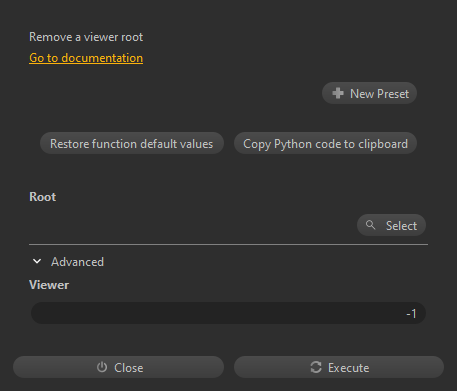
Task: Execute the Remove viewer root function
Action: (339, 367)
